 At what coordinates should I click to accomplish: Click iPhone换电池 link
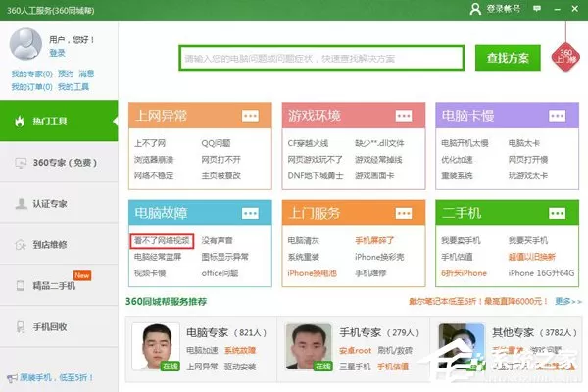coord(312,273)
